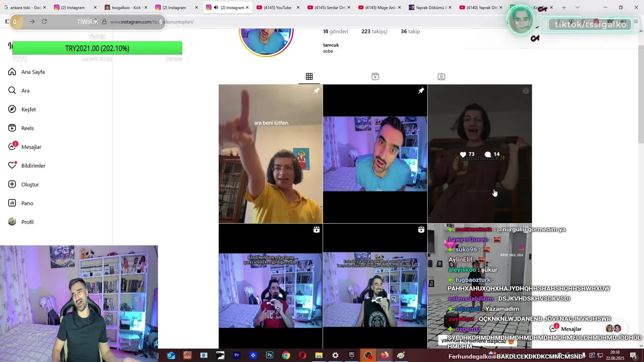Close the 'ankara toki' tab
Image resolution: width=644 pixels, height=362 pixels.
(44, 8)
